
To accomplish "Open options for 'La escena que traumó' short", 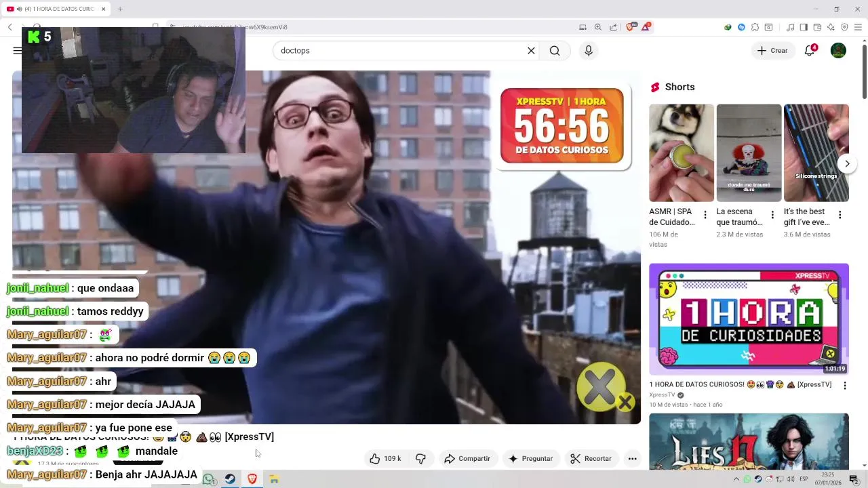I will (x=772, y=215).
